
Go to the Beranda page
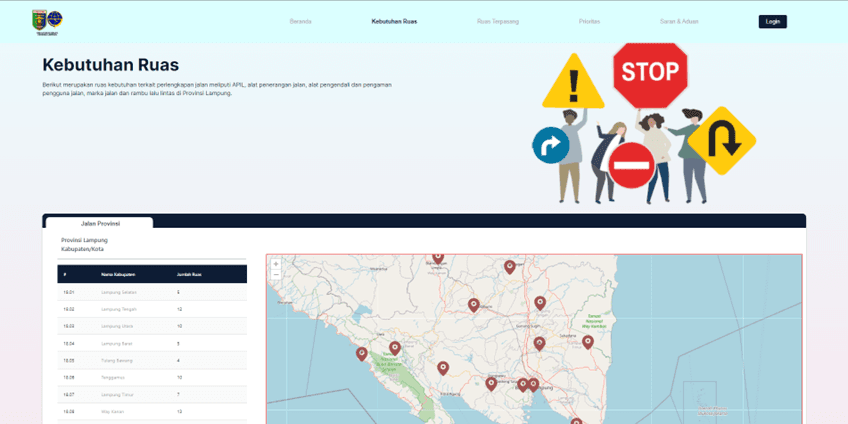[x=300, y=22]
